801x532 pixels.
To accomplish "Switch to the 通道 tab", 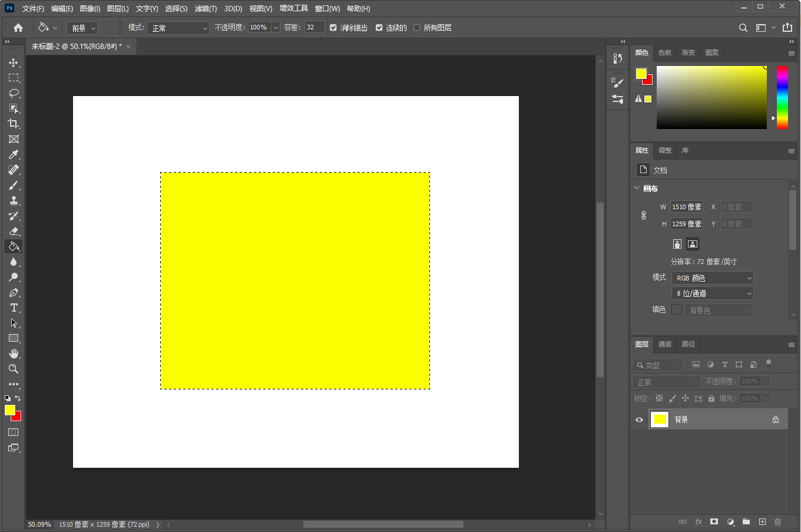I will 665,344.
